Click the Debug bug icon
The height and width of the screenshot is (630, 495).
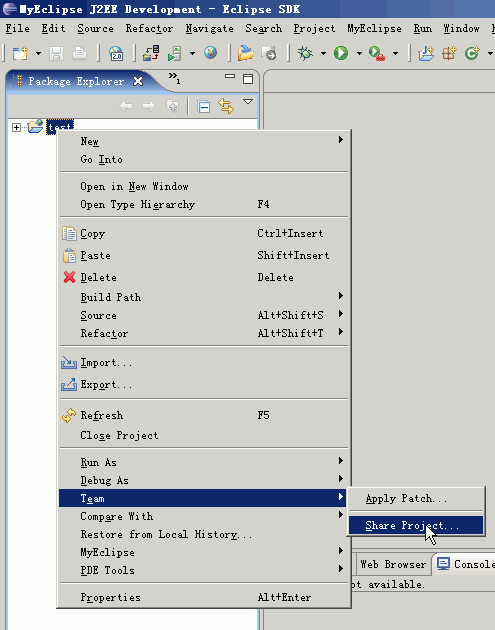(x=305, y=53)
